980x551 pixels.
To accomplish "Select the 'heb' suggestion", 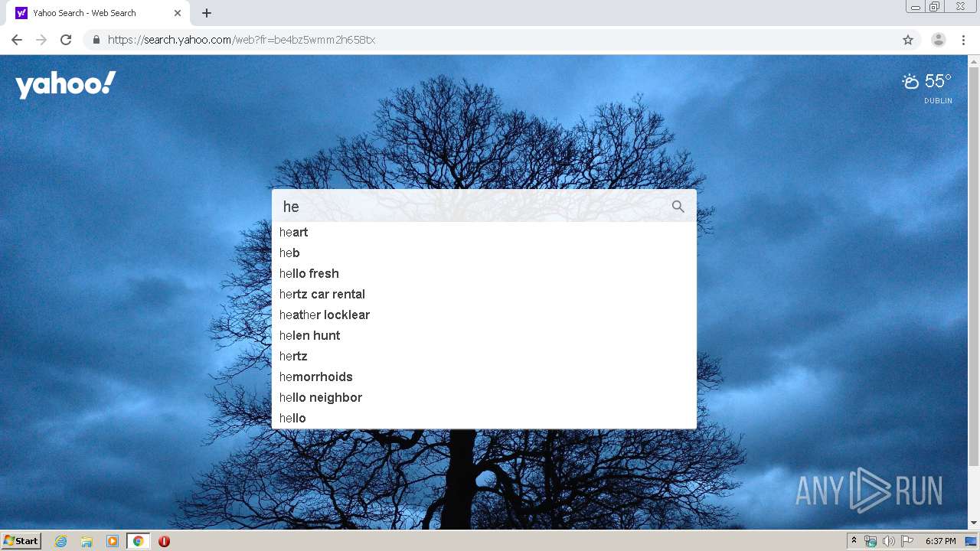I will point(484,253).
